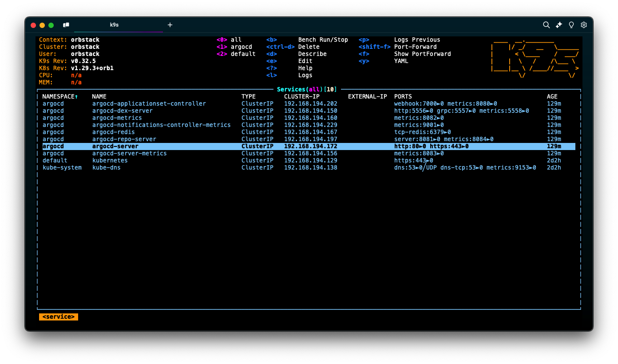Select the k9s tab

pyautogui.click(x=114, y=25)
